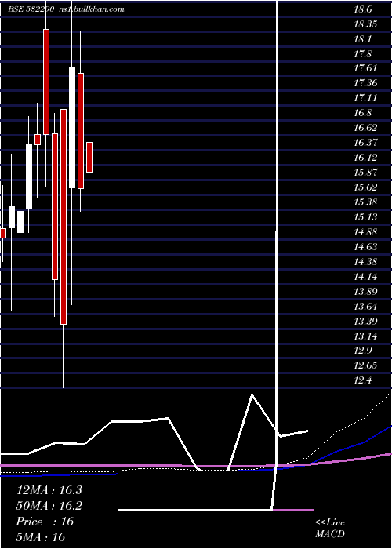Click the 12MA : 16.3 readout

coord(49,490)
